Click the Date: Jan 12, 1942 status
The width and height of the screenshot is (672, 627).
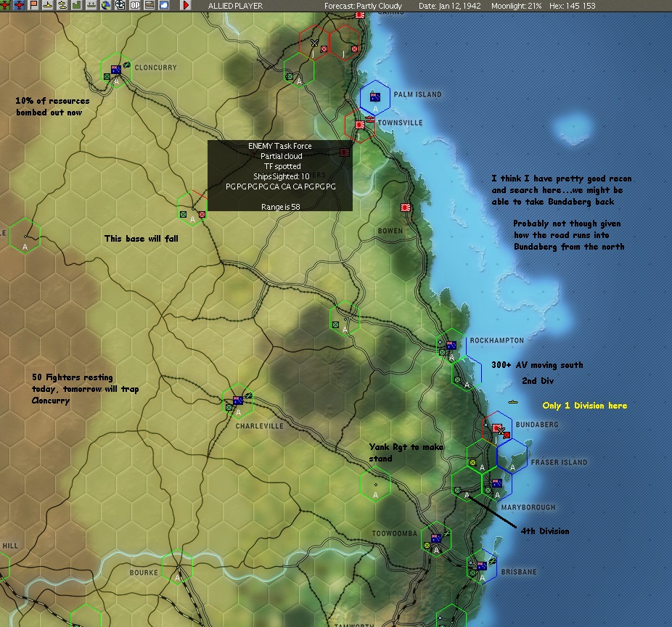click(x=449, y=6)
